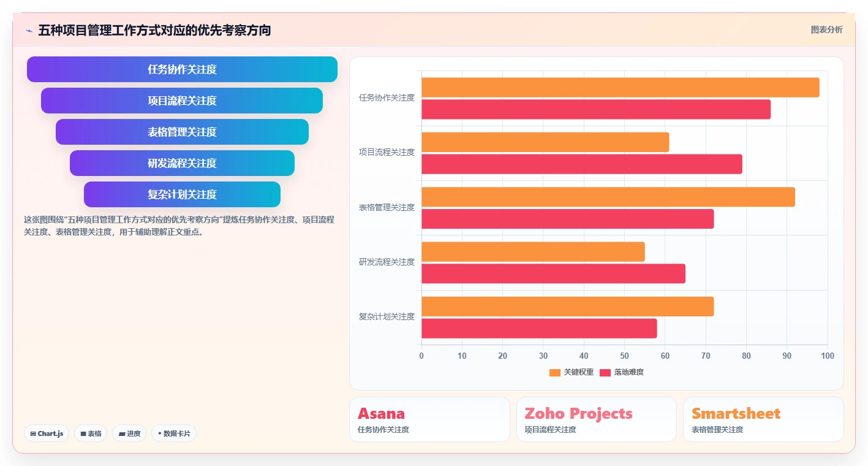Viewport: 868px width, 466px height.
Task: Toggle the 关键权重 orange legend swatch
Action: (x=555, y=372)
